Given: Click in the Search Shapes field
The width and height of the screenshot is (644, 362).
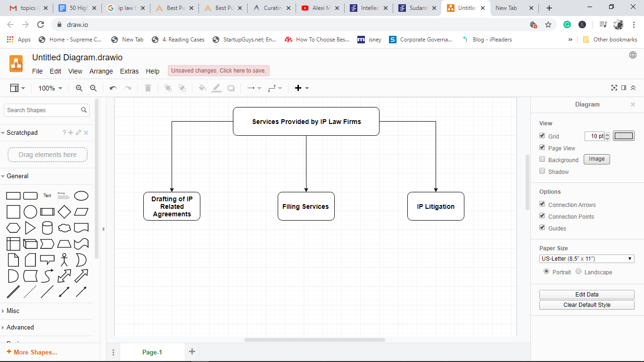Looking at the screenshot, I should [x=42, y=110].
